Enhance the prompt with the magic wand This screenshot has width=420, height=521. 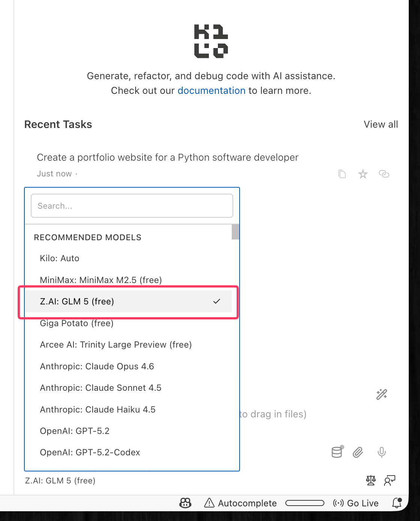381,395
